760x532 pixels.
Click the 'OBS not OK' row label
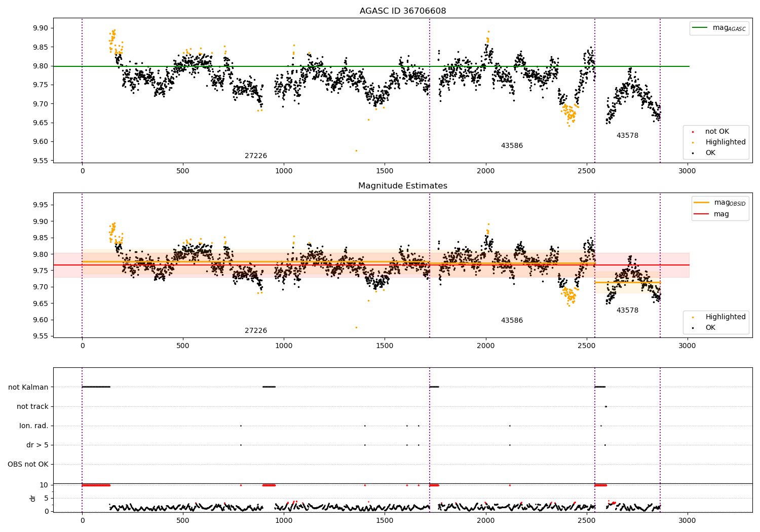tap(28, 465)
